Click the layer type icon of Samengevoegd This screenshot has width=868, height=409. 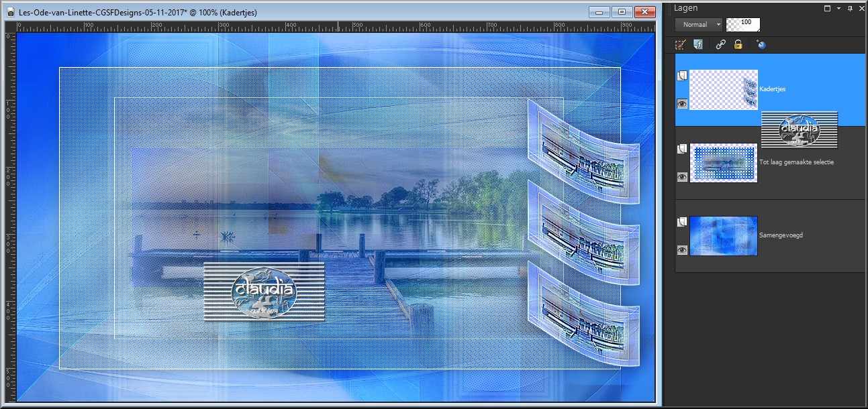[x=682, y=222]
